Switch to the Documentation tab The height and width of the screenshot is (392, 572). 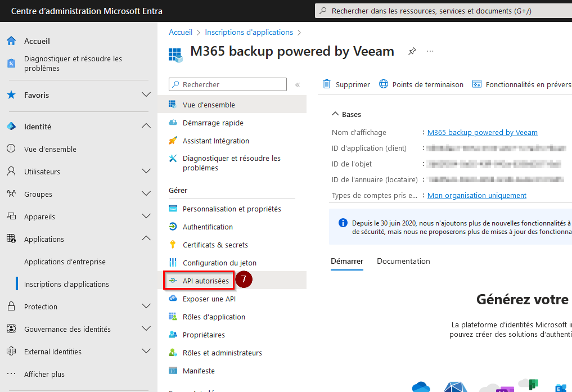point(403,261)
